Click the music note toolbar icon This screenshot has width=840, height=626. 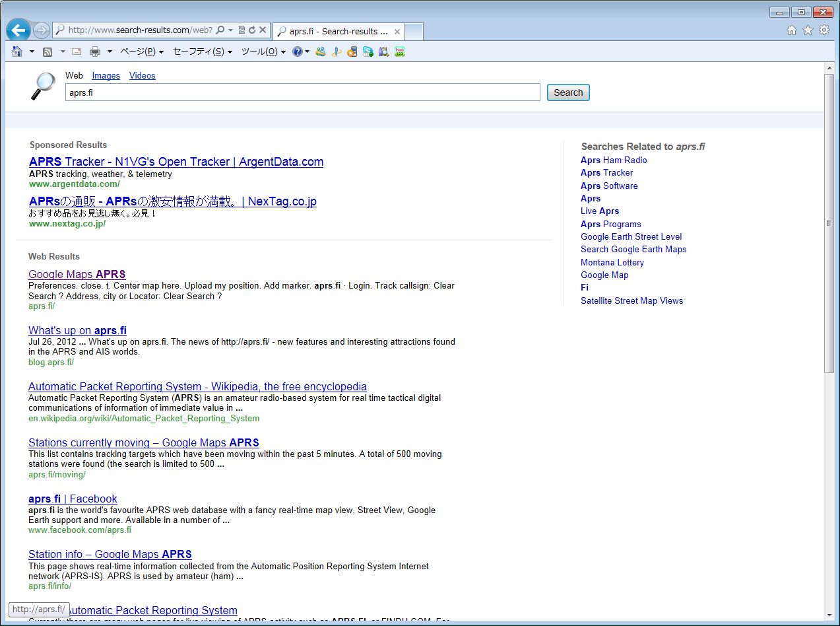click(337, 52)
